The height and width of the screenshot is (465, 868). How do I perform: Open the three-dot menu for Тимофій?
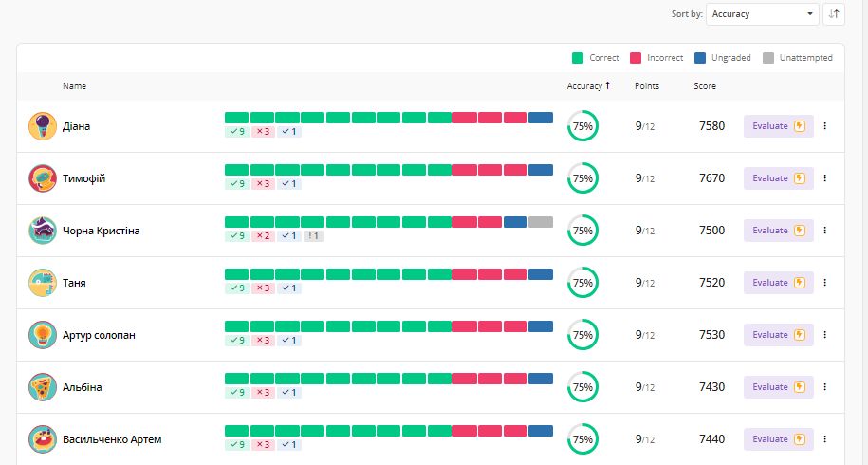[x=825, y=177]
